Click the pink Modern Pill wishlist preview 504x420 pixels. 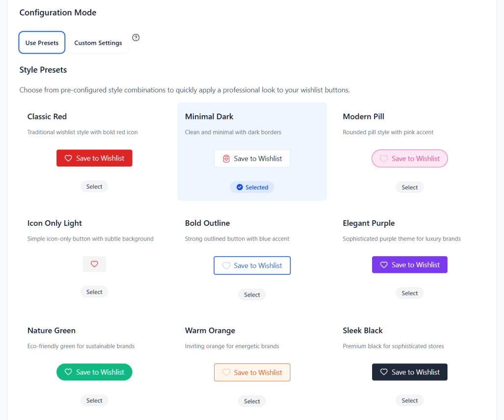(x=409, y=159)
